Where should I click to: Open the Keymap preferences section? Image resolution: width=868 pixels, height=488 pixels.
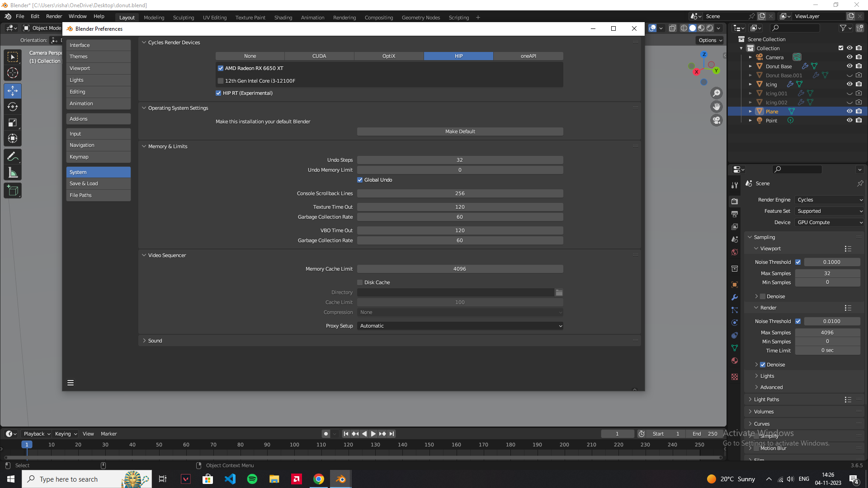(x=99, y=157)
